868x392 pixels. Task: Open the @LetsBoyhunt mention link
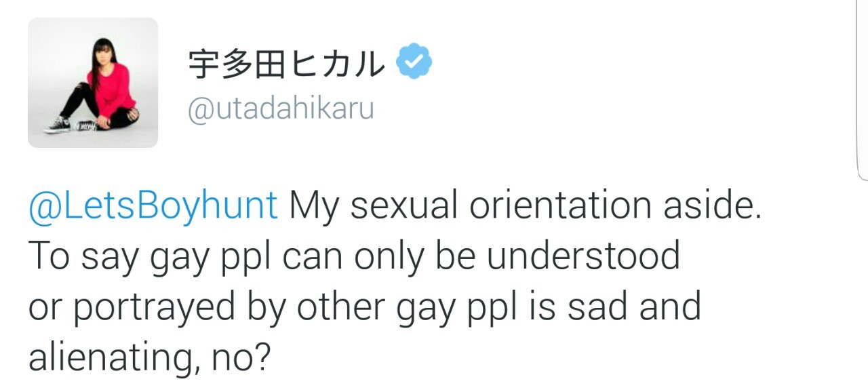pos(153,205)
